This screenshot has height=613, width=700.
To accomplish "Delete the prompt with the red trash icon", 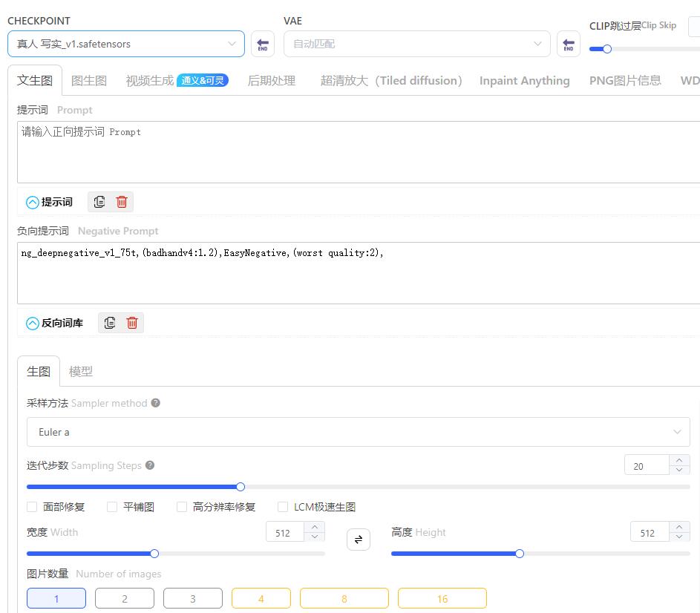I will (122, 202).
